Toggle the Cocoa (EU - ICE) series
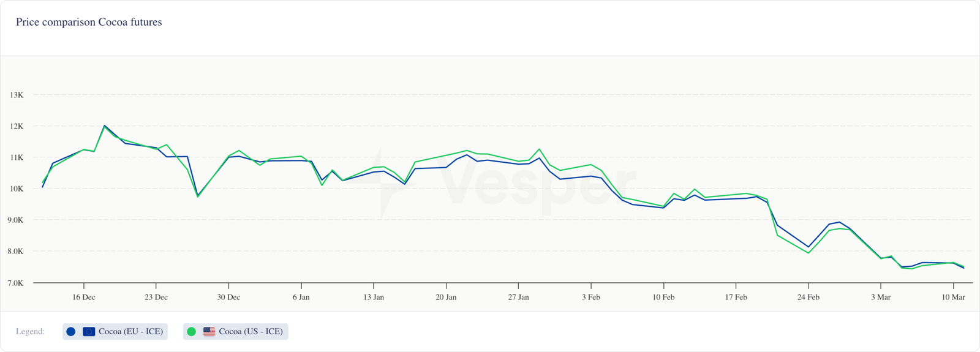 pos(130,332)
